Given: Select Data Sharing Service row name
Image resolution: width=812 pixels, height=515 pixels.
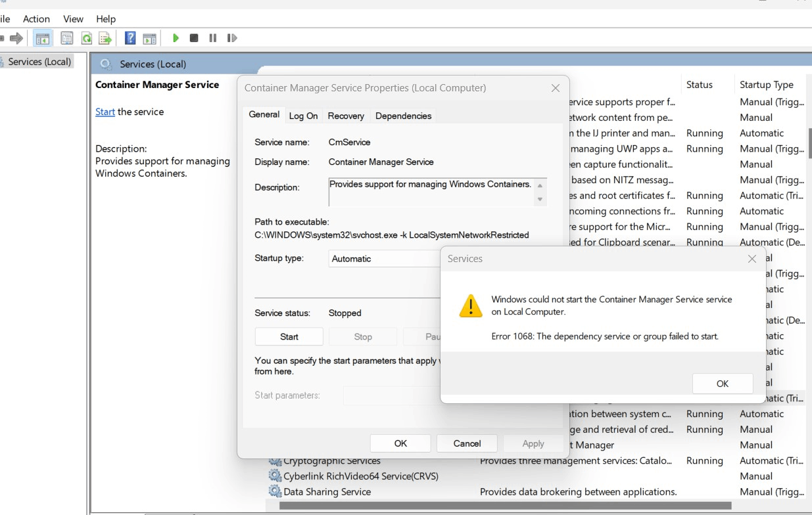Looking at the screenshot, I should pos(327,491).
